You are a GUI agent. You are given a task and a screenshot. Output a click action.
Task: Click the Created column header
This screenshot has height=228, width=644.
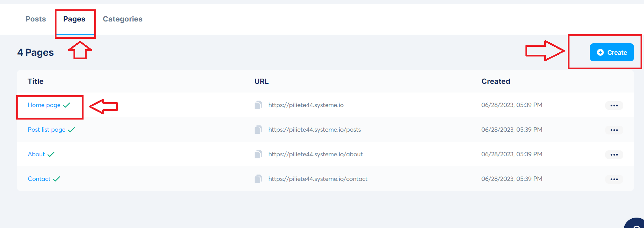pos(496,81)
